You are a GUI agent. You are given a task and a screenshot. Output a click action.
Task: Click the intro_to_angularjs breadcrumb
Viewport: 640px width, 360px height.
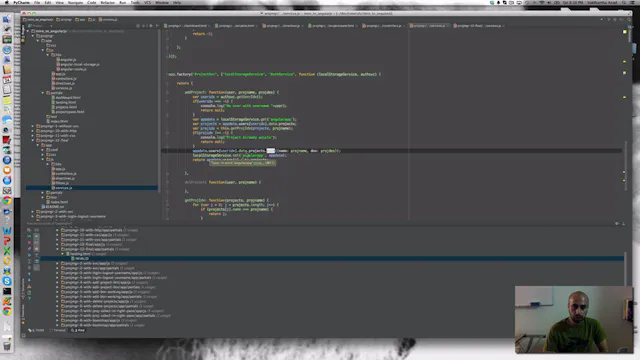pos(38,19)
